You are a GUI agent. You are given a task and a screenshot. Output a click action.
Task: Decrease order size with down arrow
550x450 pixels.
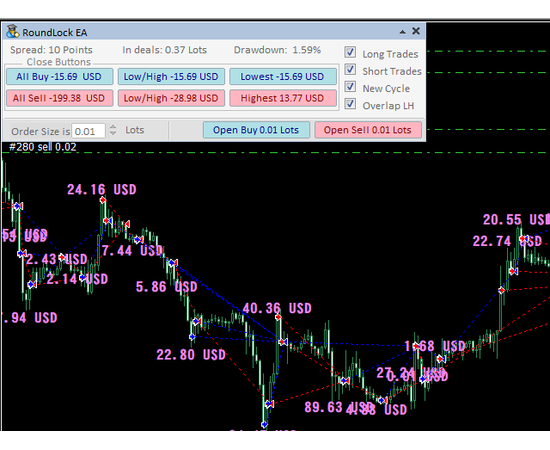point(113,133)
